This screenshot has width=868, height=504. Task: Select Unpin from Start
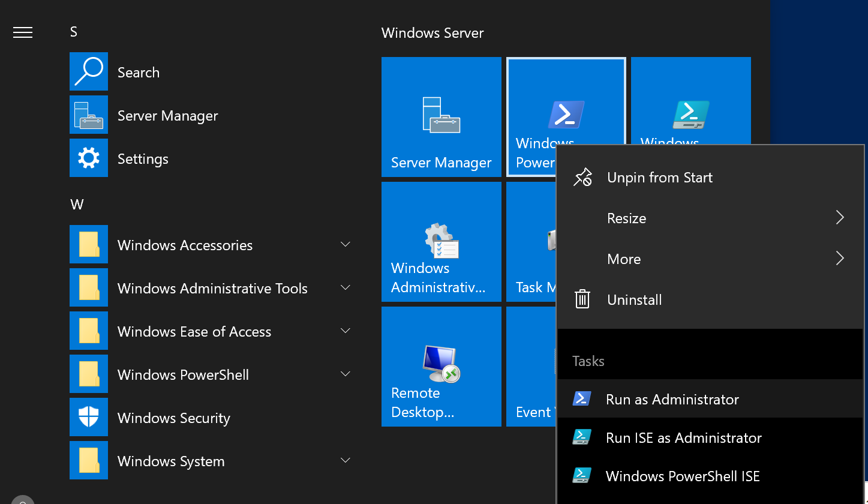(659, 177)
